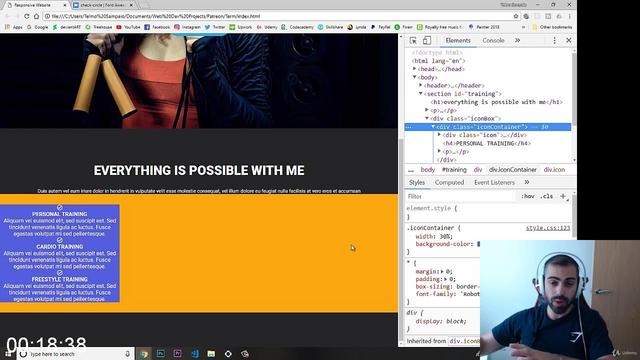Expand the header element node
The width and height of the screenshot is (640, 360).
coord(421,85)
